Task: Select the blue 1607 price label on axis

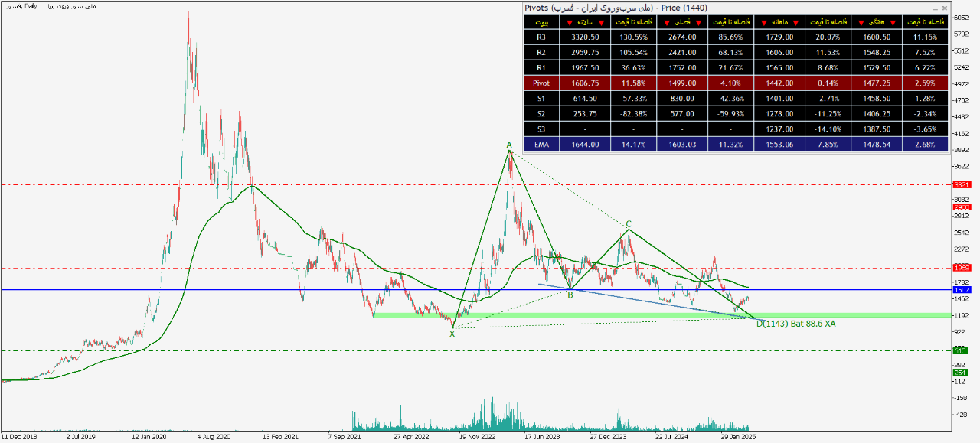Action: point(960,290)
